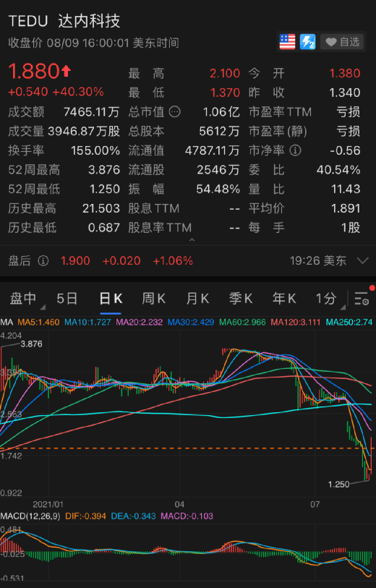Tap the current price 1.880
Screen dimensions: 376x588
[34, 72]
